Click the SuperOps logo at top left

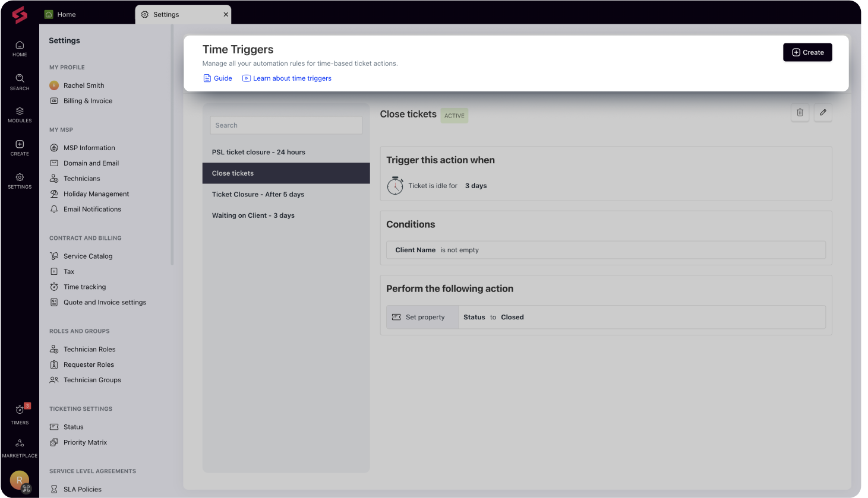(x=20, y=15)
